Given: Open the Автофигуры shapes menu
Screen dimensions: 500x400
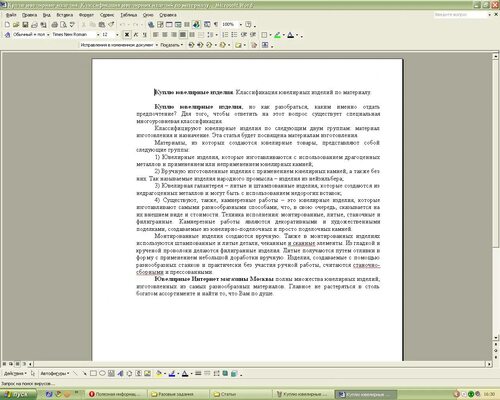Looking at the screenshot, I should point(55,374).
